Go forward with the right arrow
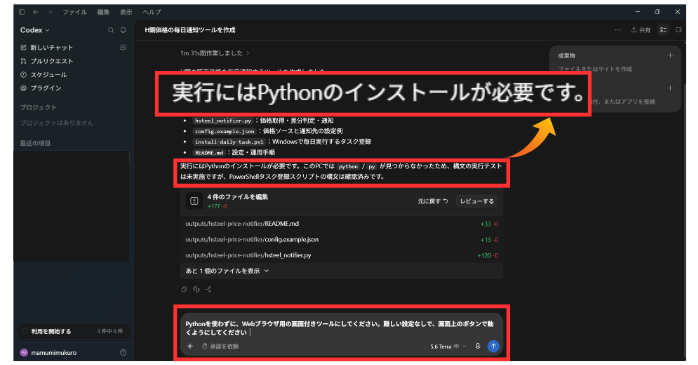 [49, 12]
